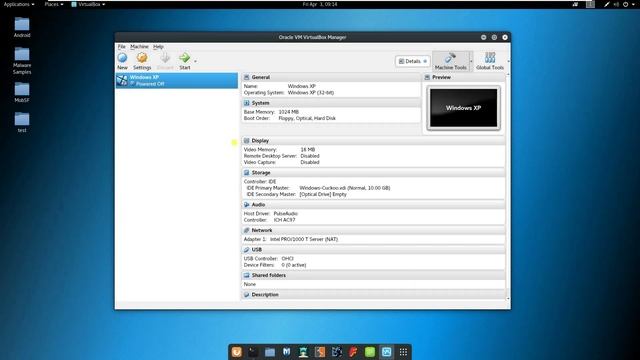Open the MobSF folder on desktop

point(22,92)
